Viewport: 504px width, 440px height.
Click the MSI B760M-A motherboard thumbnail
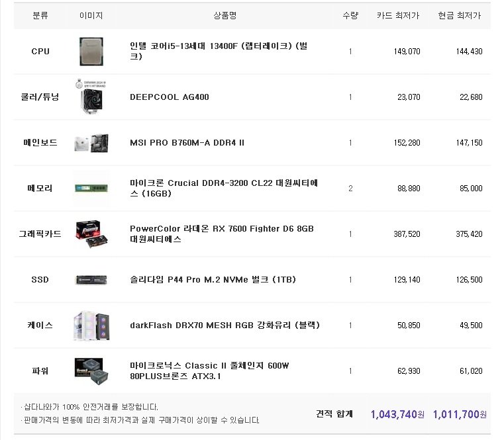click(x=91, y=143)
